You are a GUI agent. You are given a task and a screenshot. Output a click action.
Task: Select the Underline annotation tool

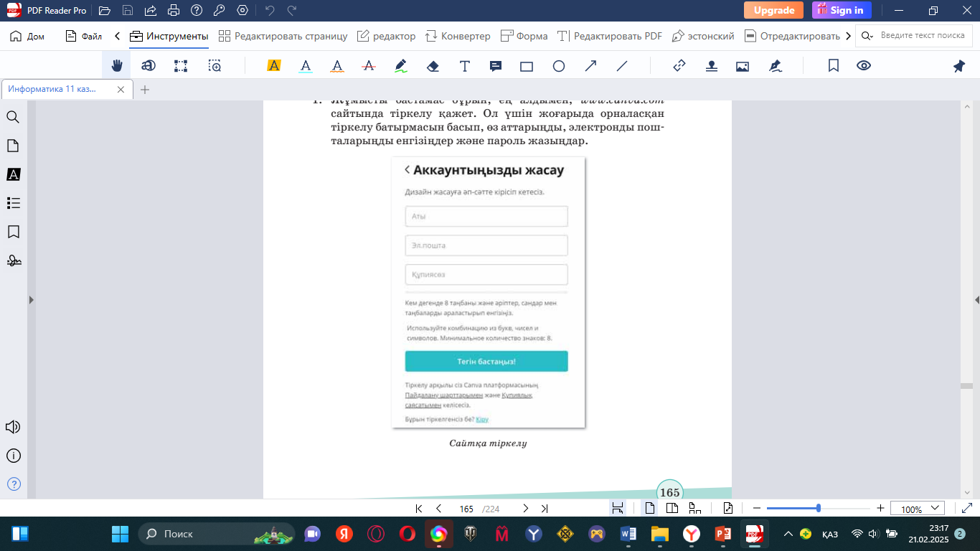[306, 66]
